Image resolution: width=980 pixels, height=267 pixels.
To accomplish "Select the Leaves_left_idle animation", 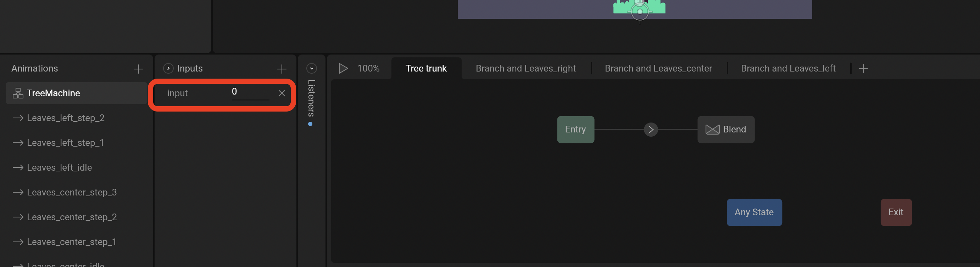I will (59, 167).
